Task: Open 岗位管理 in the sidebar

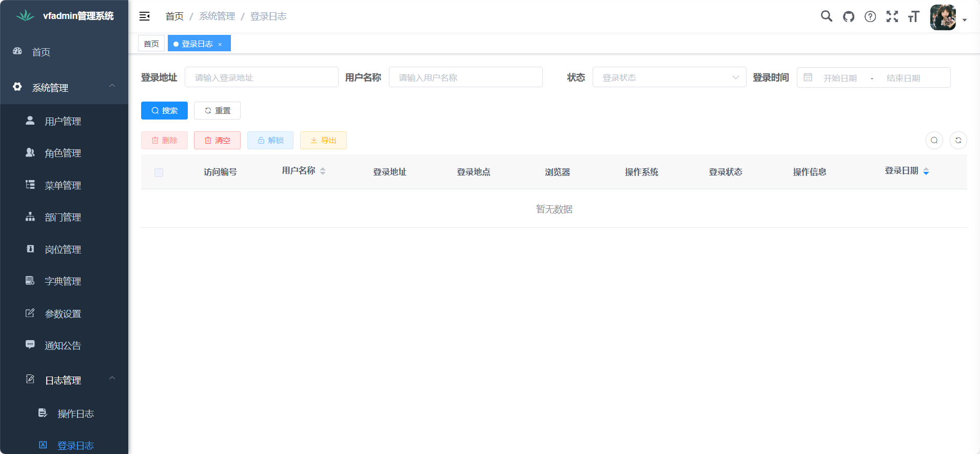Action: [64, 249]
